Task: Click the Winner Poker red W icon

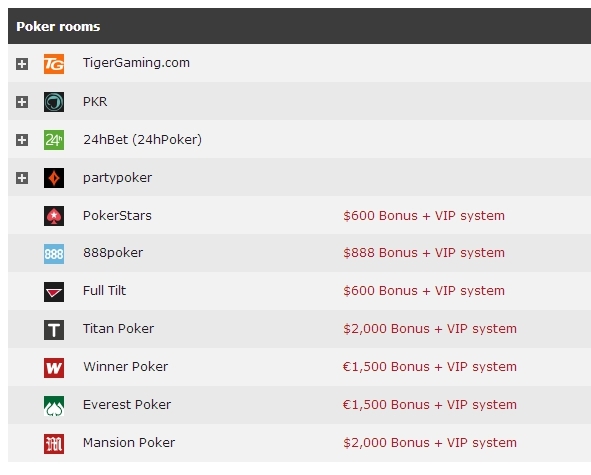Action: tap(54, 368)
